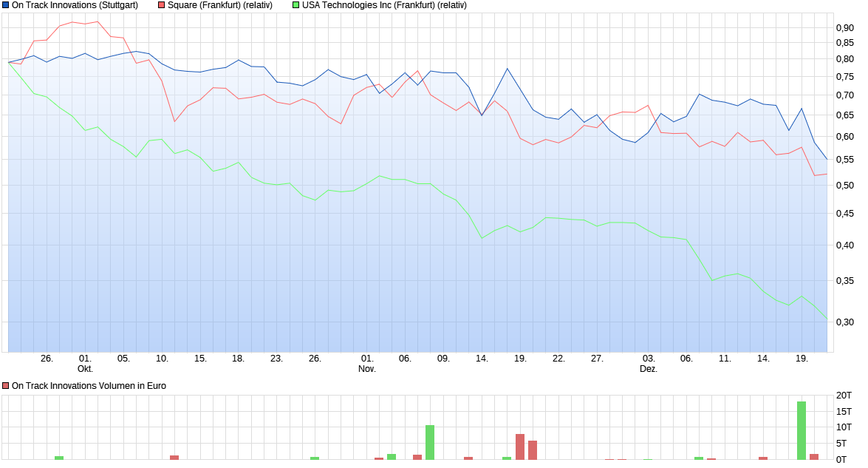The image size is (868, 468).
Task: Click the '10.' October date label
Action: [163, 359]
